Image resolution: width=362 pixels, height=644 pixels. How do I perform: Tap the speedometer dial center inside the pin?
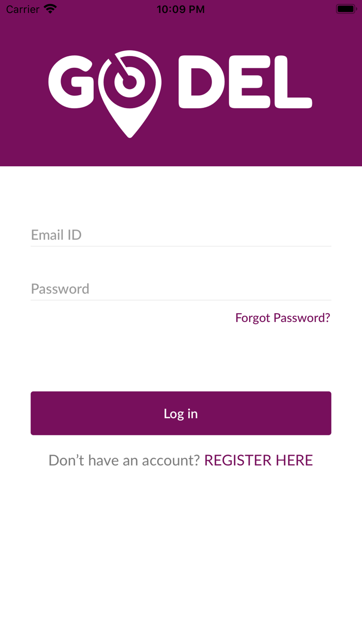point(130,81)
